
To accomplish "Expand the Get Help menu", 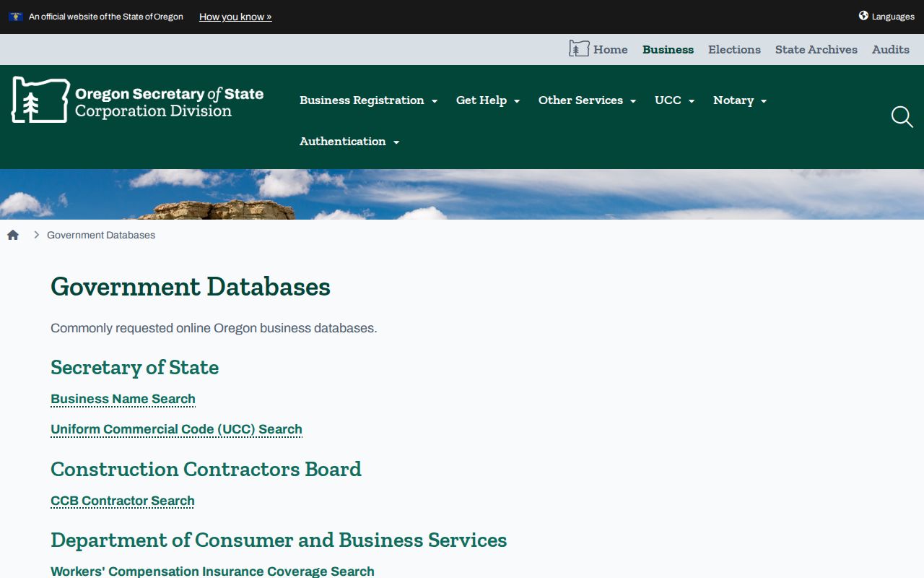I will [x=488, y=100].
